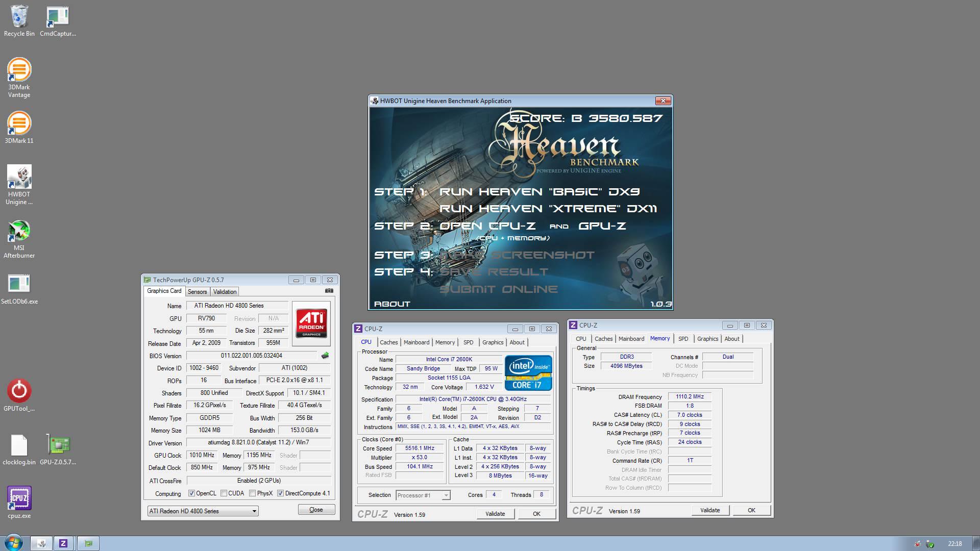This screenshot has width=980, height=551.
Task: Click ABOUT in the Heaven Benchmark window
Action: point(392,304)
